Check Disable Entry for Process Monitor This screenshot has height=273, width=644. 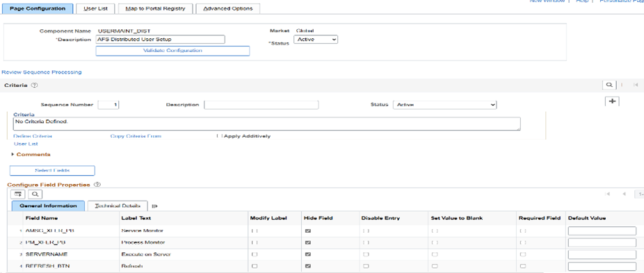tap(366, 242)
